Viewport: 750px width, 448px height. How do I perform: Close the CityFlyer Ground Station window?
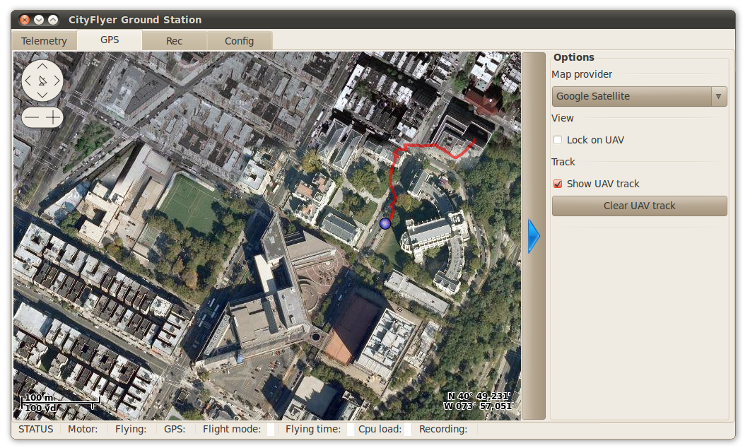[24, 19]
